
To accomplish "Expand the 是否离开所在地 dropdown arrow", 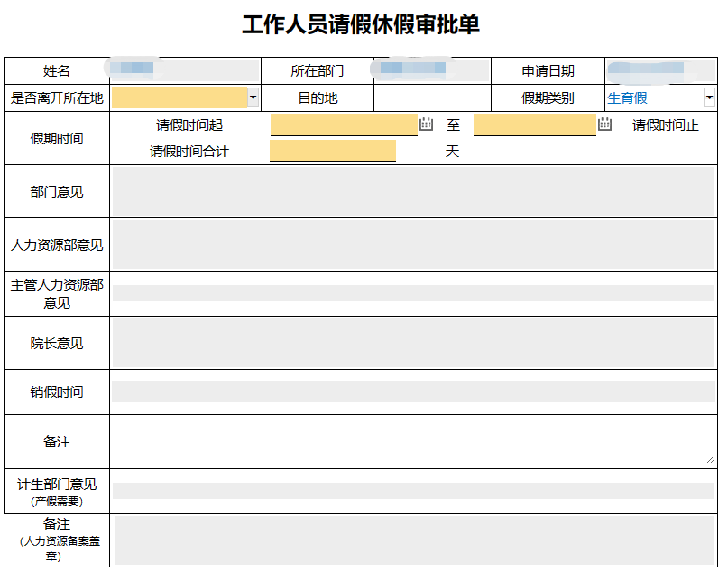I will coord(253,97).
